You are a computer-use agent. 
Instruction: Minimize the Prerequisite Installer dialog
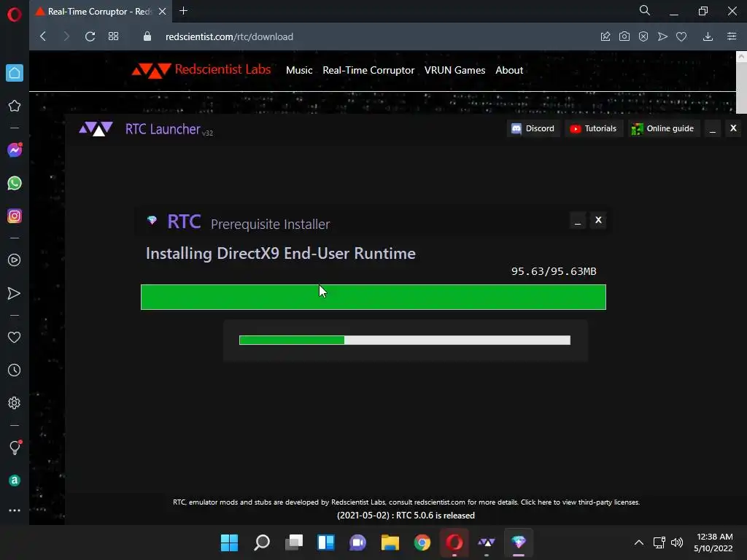(x=578, y=220)
